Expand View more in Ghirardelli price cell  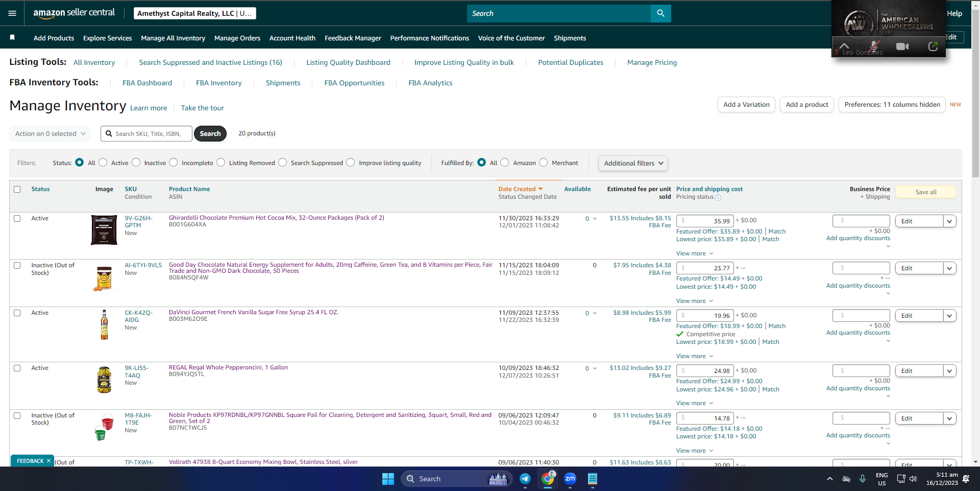tap(695, 253)
